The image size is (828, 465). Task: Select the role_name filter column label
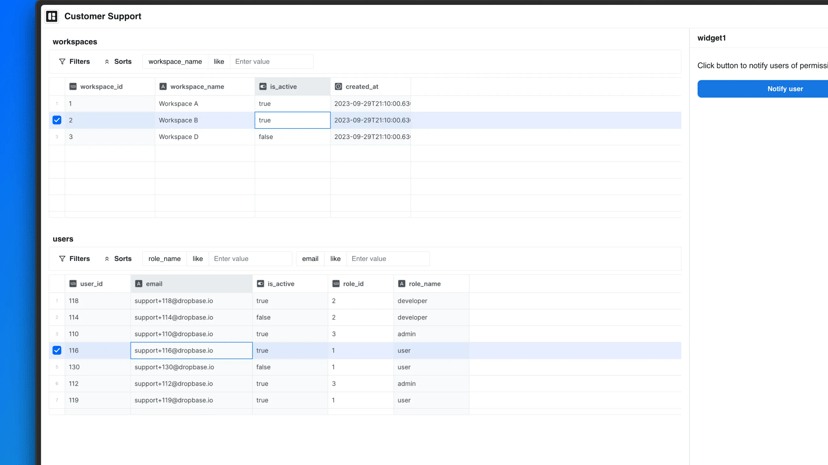165,259
